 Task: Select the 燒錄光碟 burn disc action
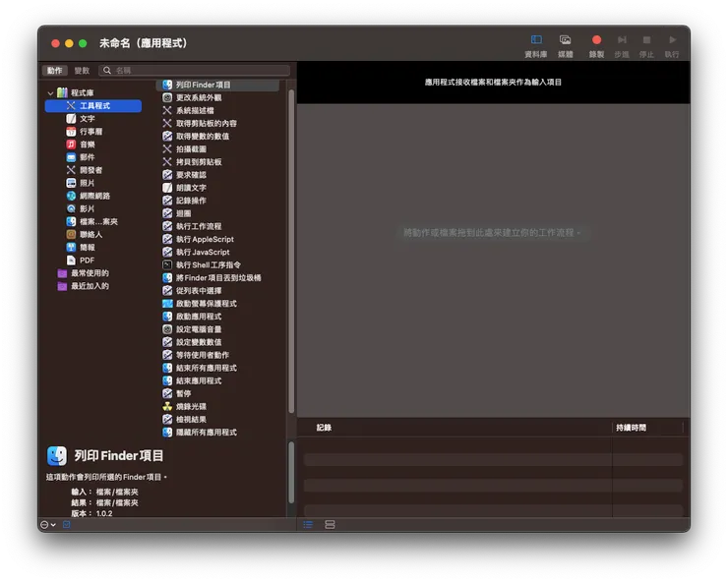click(x=185, y=407)
